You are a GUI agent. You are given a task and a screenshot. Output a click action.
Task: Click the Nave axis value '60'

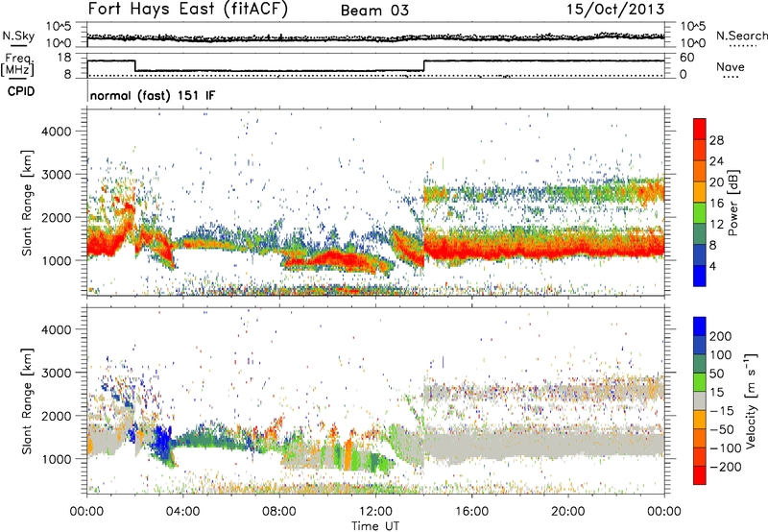click(x=686, y=58)
